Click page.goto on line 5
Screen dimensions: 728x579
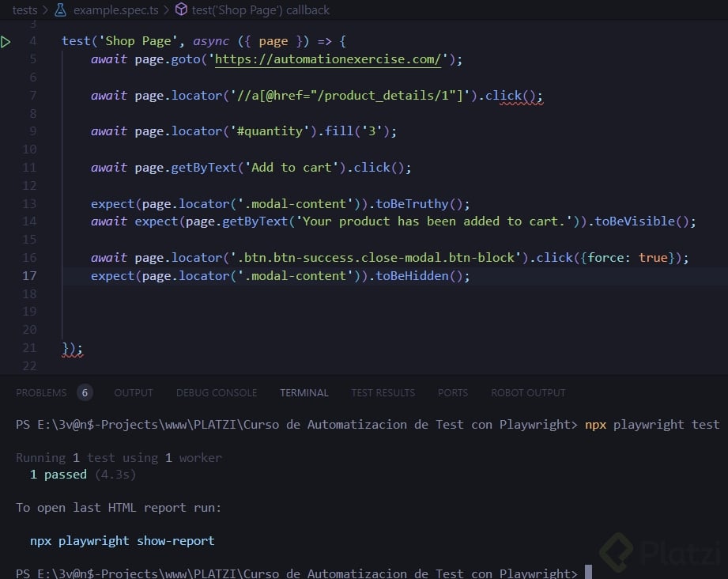pos(167,59)
